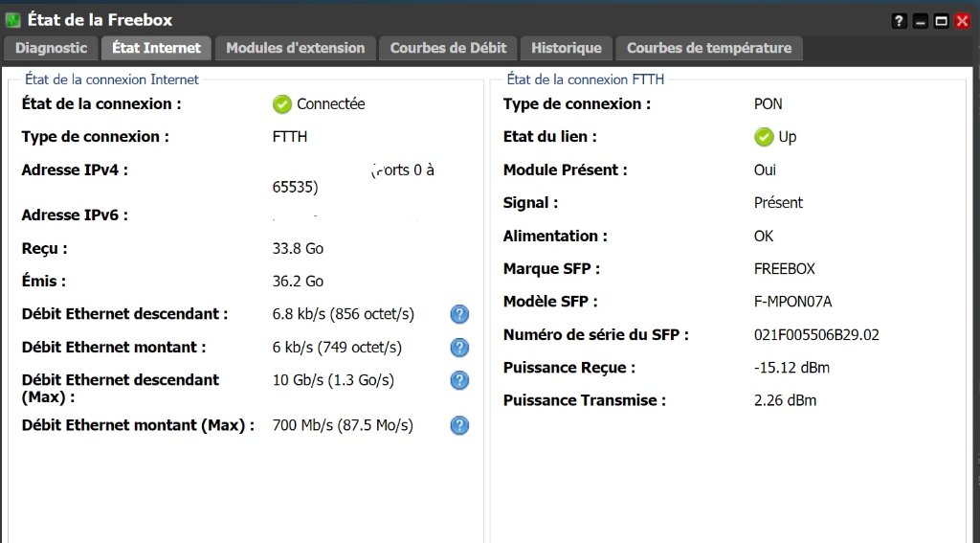Click the F-MPON07A SFP model text

[x=792, y=303]
